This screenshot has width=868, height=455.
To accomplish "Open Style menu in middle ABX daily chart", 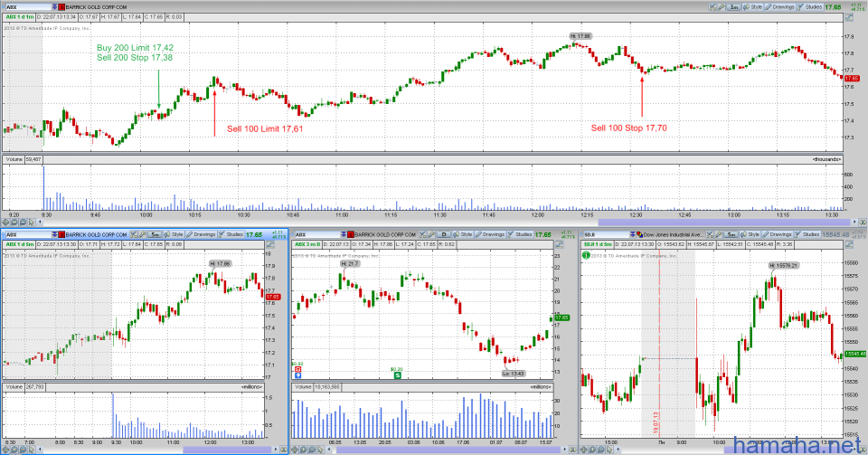I will 463,234.
